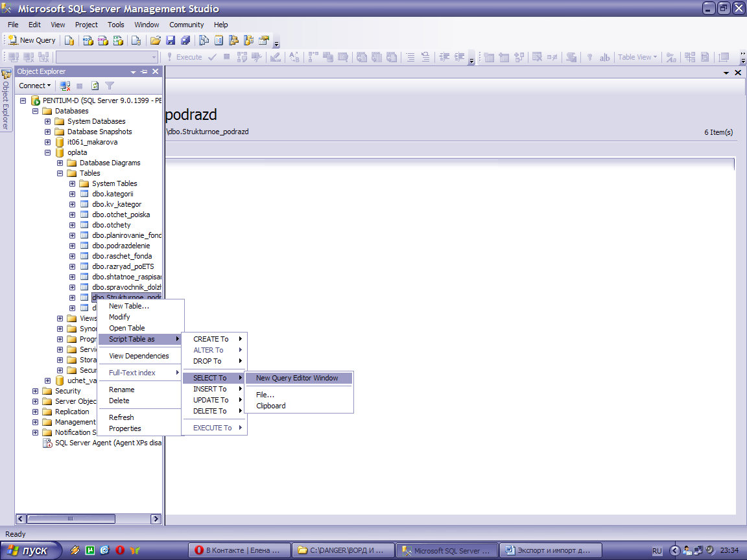
Task: Click the vertical Object Explorer side tab
Action: 6,100
